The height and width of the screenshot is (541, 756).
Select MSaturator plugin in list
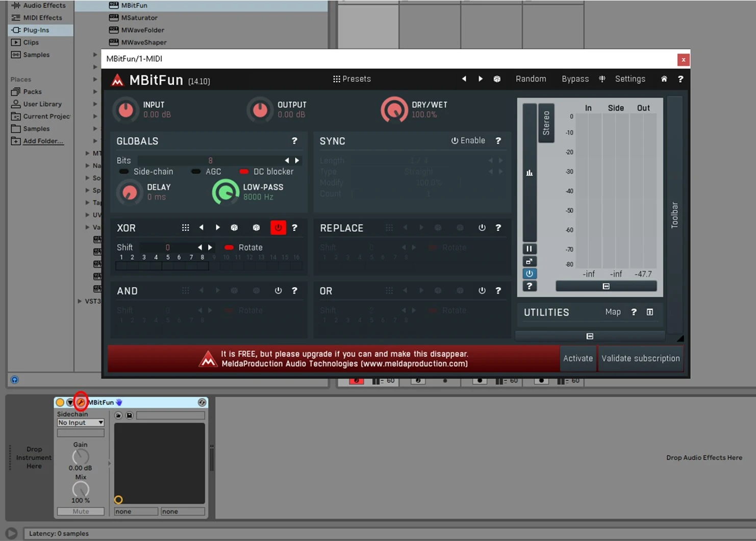click(139, 18)
